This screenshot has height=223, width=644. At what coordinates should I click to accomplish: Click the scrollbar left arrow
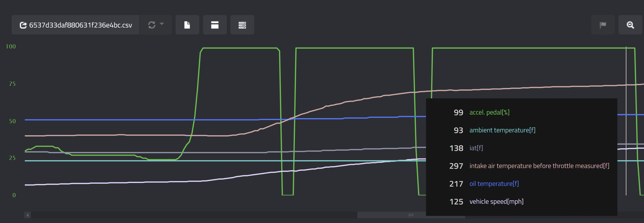tap(27, 215)
